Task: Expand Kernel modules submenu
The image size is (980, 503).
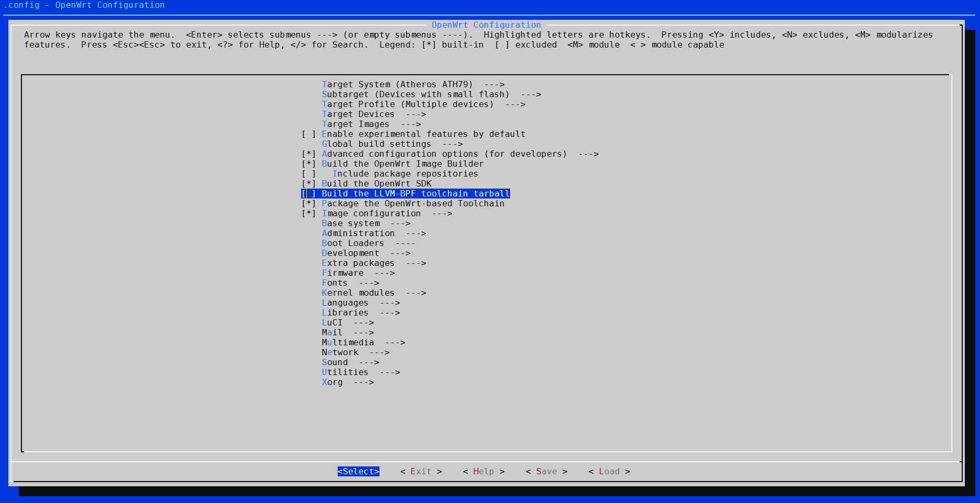Action: 374,293
